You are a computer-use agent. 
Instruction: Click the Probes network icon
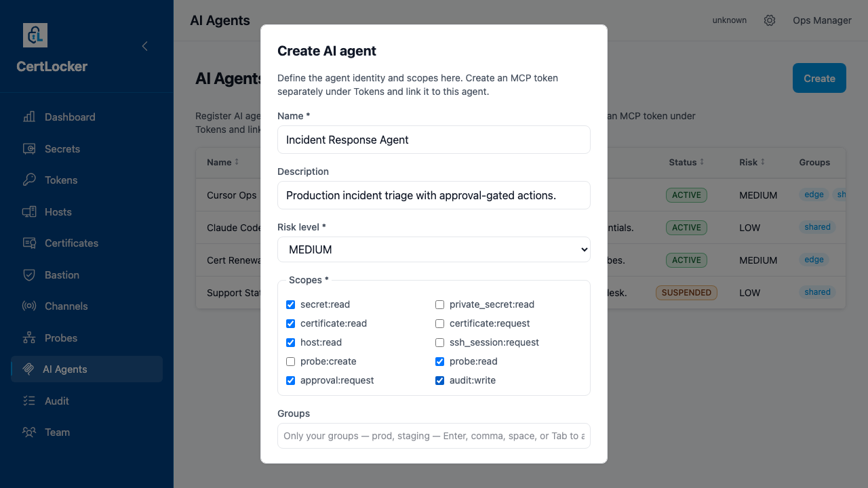pos(29,338)
